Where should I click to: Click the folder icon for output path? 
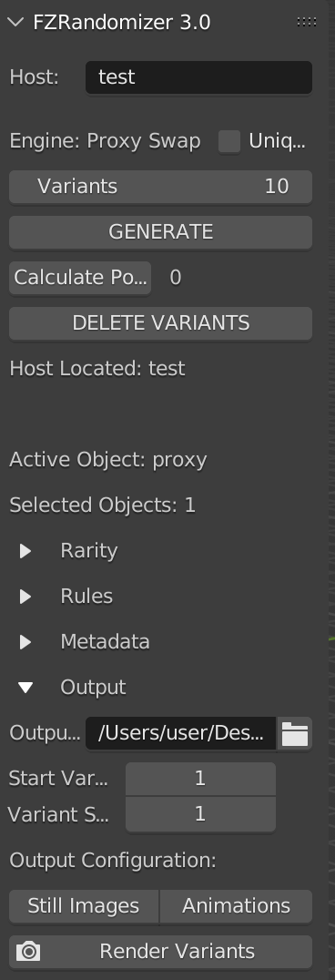pyautogui.click(x=294, y=733)
